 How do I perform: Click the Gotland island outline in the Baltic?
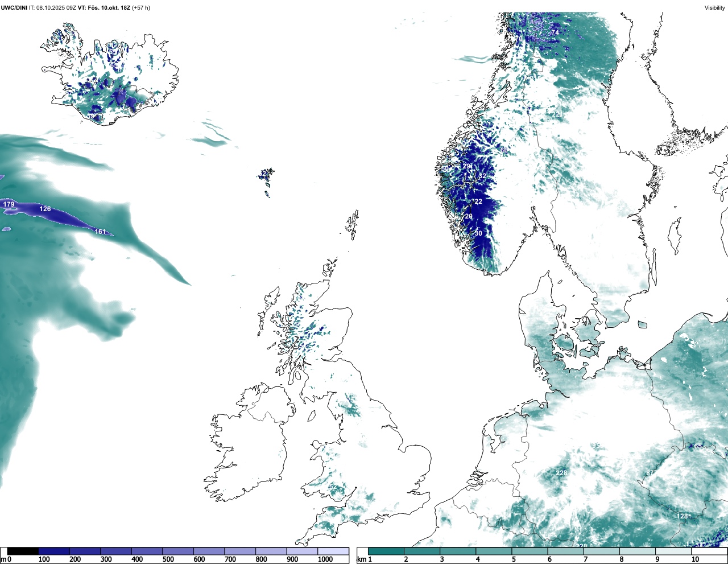click(675, 236)
